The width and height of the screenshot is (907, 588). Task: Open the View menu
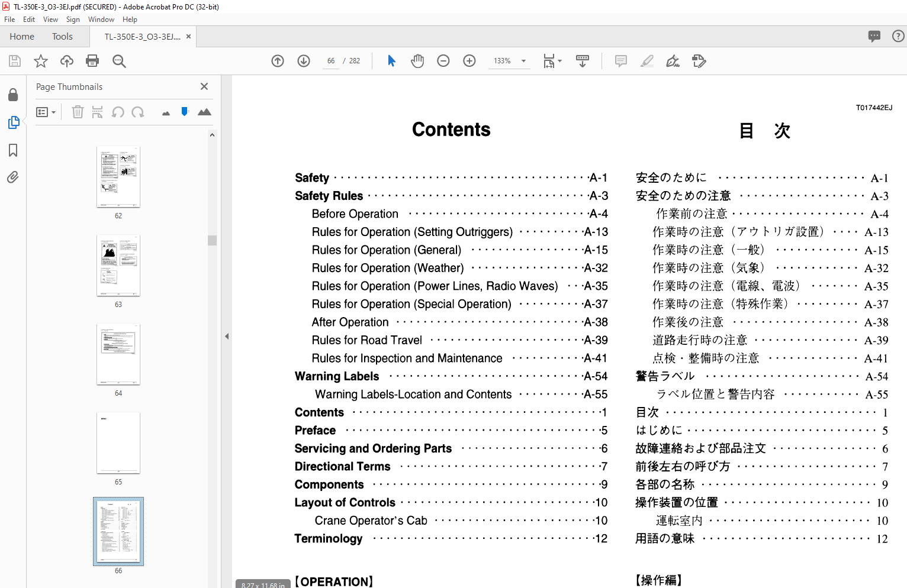click(50, 20)
